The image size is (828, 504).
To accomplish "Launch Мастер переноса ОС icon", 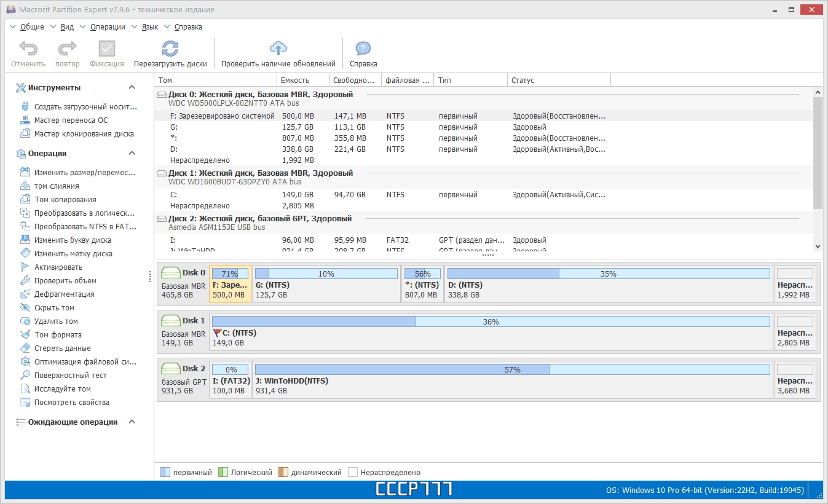I will (25, 120).
